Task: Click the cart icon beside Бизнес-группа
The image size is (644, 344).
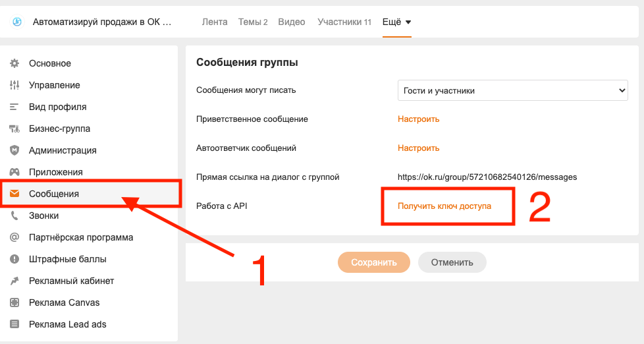Action: point(14,129)
